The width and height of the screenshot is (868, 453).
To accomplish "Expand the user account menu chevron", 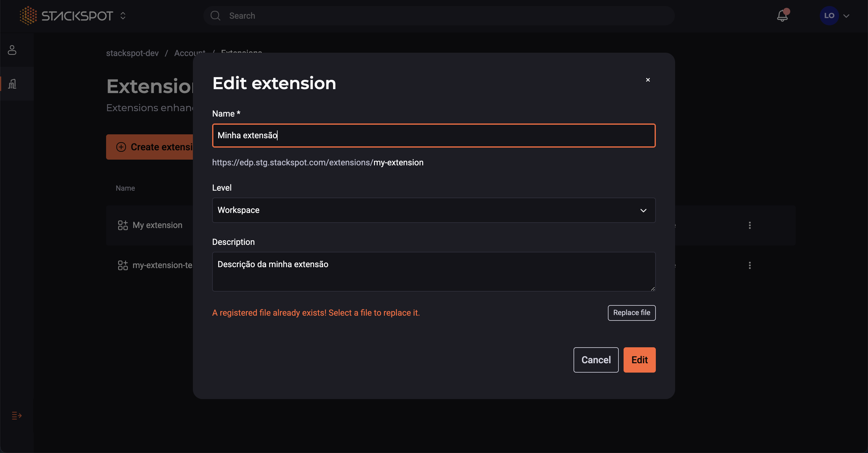I will (x=846, y=16).
